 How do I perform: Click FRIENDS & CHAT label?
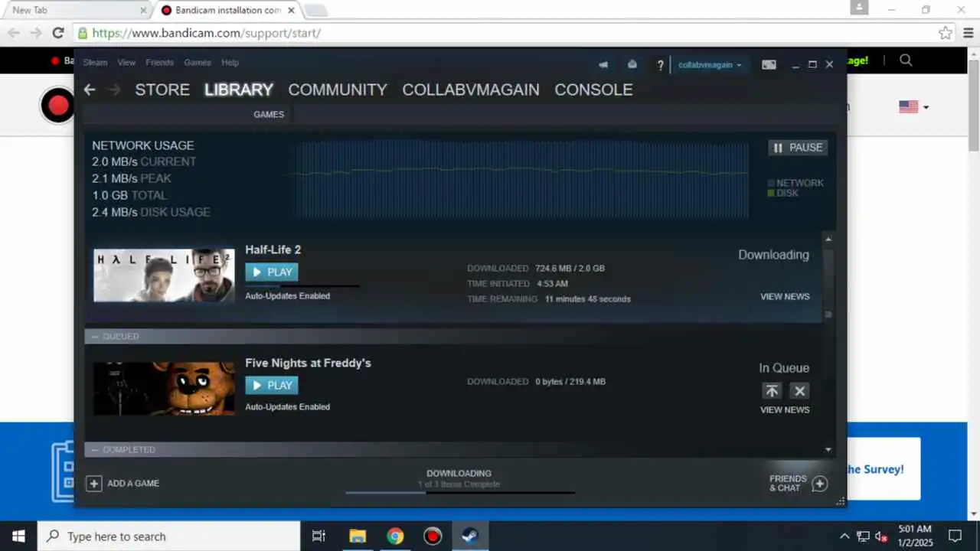(x=788, y=483)
